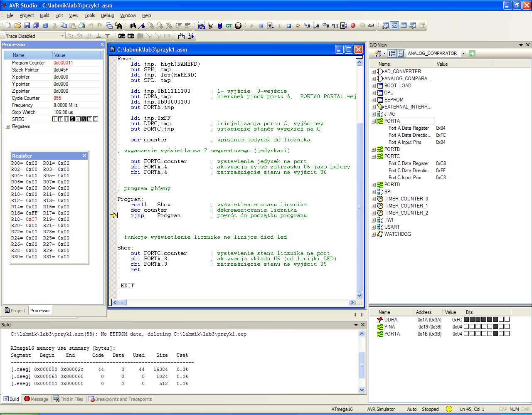
Task: Expand the AD_CONVERTER tree node
Action: 374,72
